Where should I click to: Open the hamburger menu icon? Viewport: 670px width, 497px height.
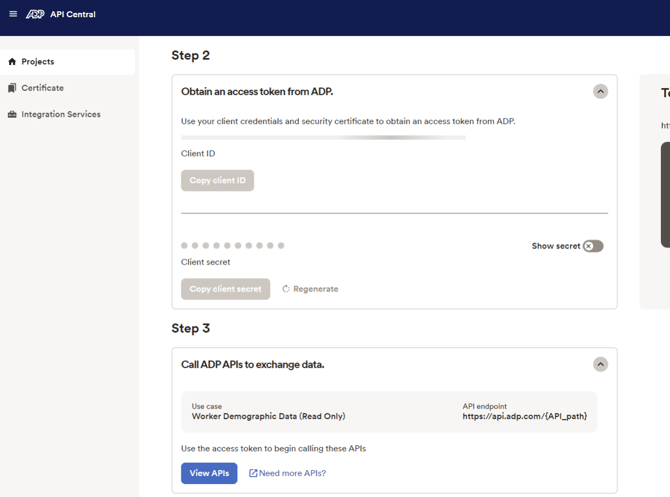tap(13, 14)
